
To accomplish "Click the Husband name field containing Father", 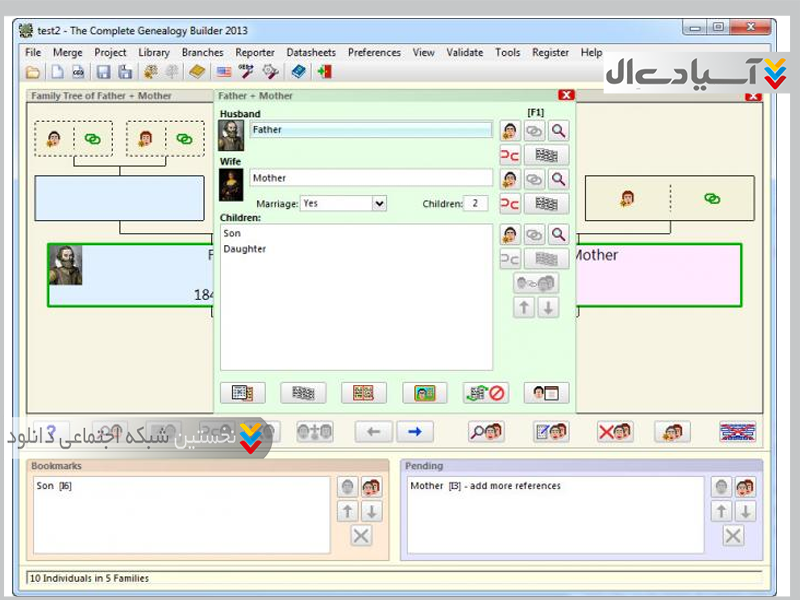I will (370, 130).
